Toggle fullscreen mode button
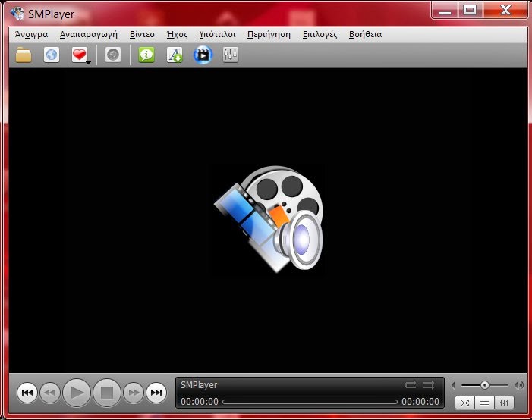Viewport: 532px width, 420px height. 464,403
